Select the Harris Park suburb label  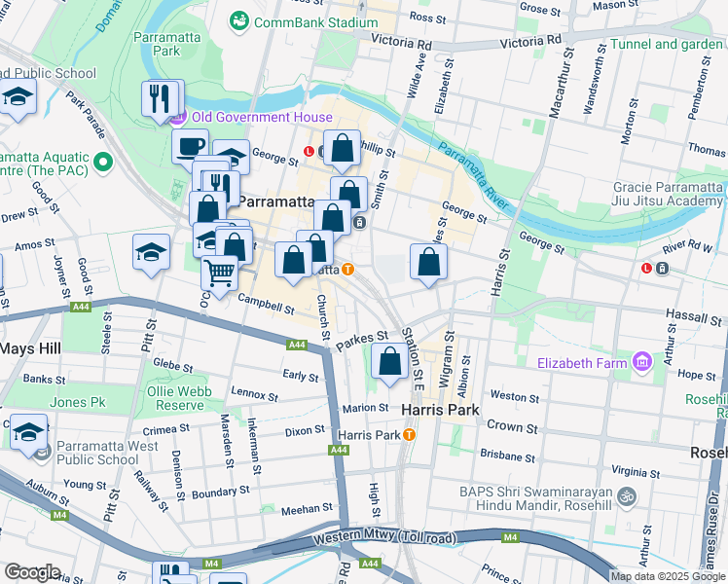coord(440,410)
